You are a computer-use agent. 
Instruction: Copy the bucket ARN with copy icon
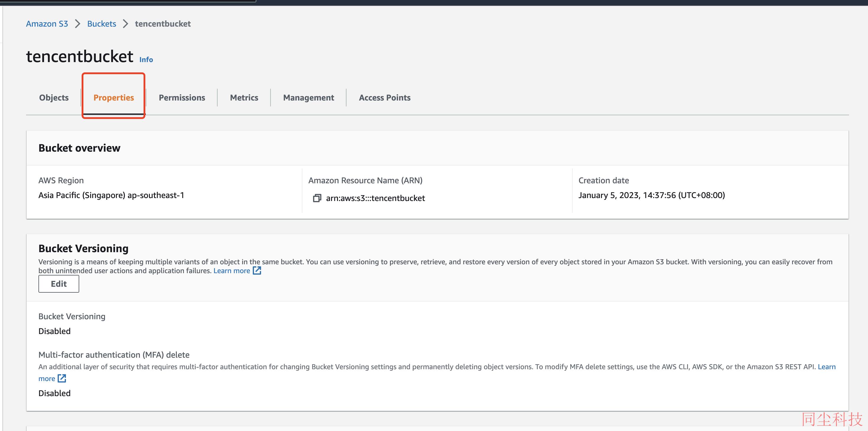317,198
